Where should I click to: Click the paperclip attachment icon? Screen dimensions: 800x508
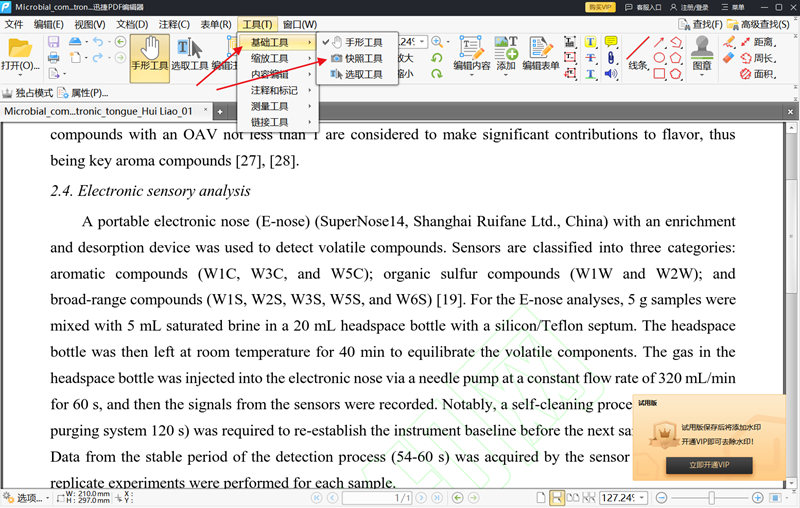click(x=611, y=58)
